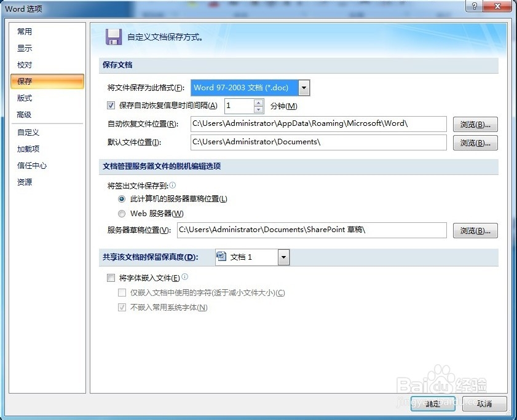Increase auto-recover minutes with up arrow

[258, 103]
